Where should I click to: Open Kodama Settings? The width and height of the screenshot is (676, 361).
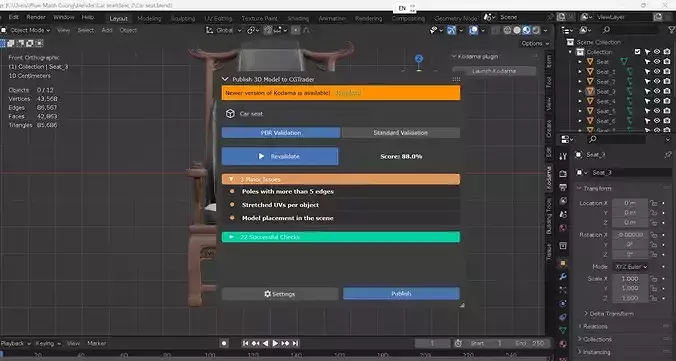click(280, 294)
